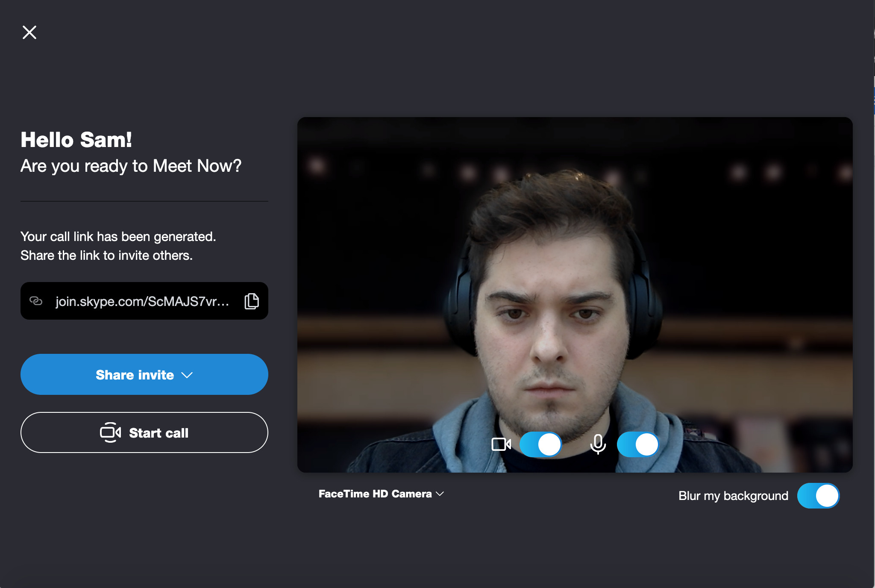The width and height of the screenshot is (875, 588).
Task: Click the chain link icon beside URL
Action: pyautogui.click(x=36, y=301)
